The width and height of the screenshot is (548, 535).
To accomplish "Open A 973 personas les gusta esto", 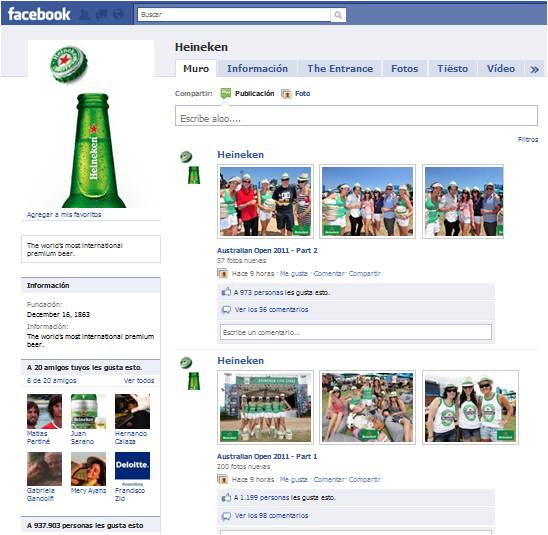I will [x=282, y=292].
